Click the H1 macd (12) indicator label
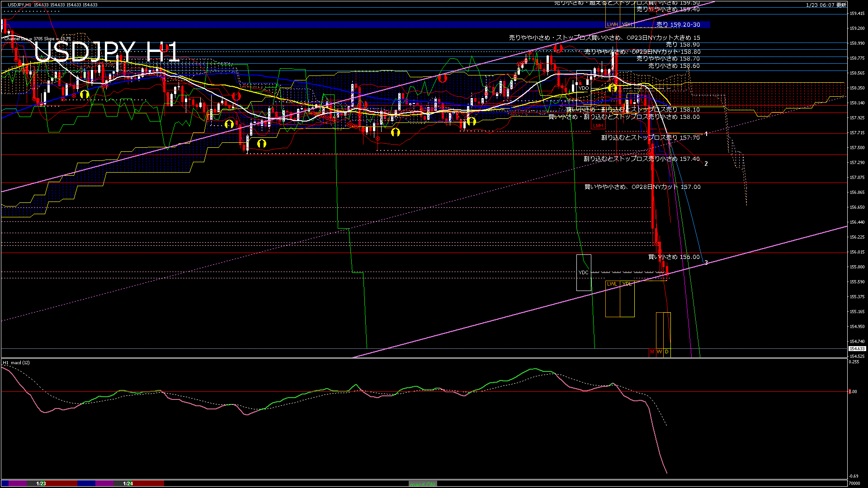Viewport: 868px width, 488px height. coord(16,362)
